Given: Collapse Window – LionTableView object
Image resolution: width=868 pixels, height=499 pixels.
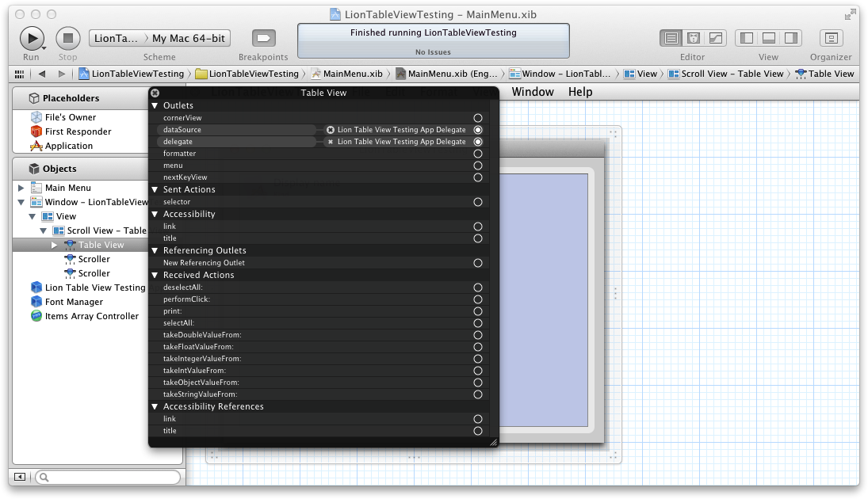Looking at the screenshot, I should tap(21, 203).
